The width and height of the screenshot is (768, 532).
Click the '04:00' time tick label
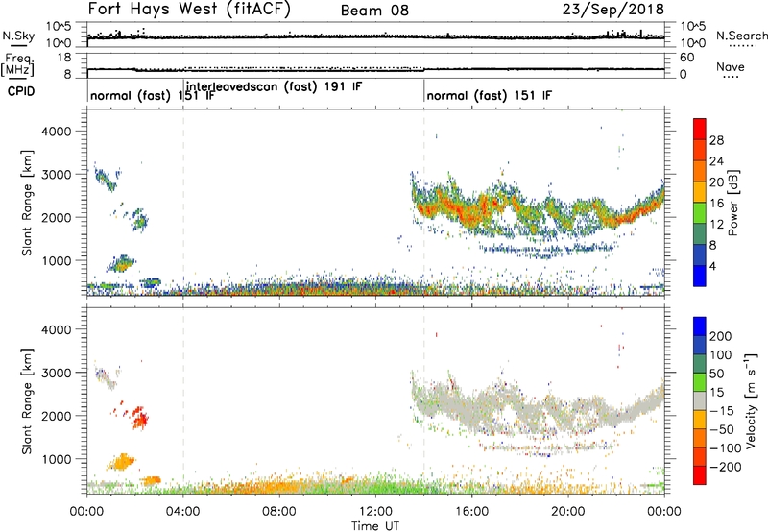tap(182, 512)
